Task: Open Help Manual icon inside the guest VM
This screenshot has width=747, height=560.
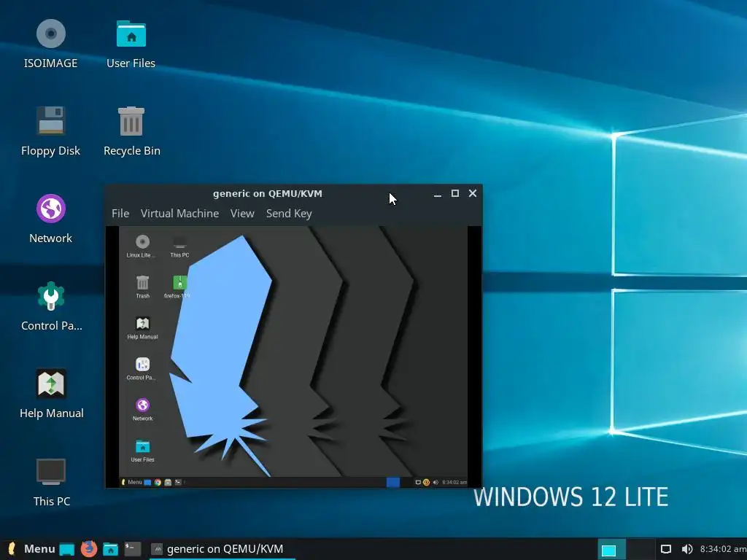Action: (142, 324)
